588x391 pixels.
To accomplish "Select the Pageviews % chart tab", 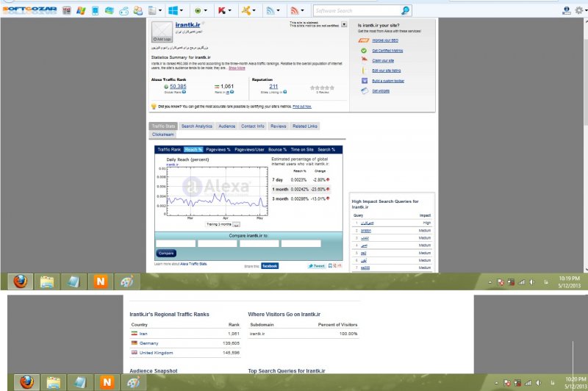I will [x=218, y=150].
